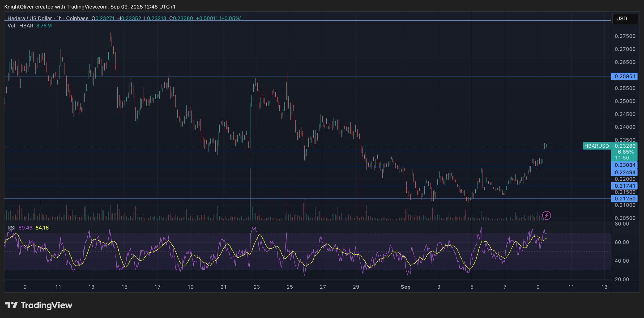Click the current price 0.23280 label
The image size is (644, 318).
click(x=625, y=146)
